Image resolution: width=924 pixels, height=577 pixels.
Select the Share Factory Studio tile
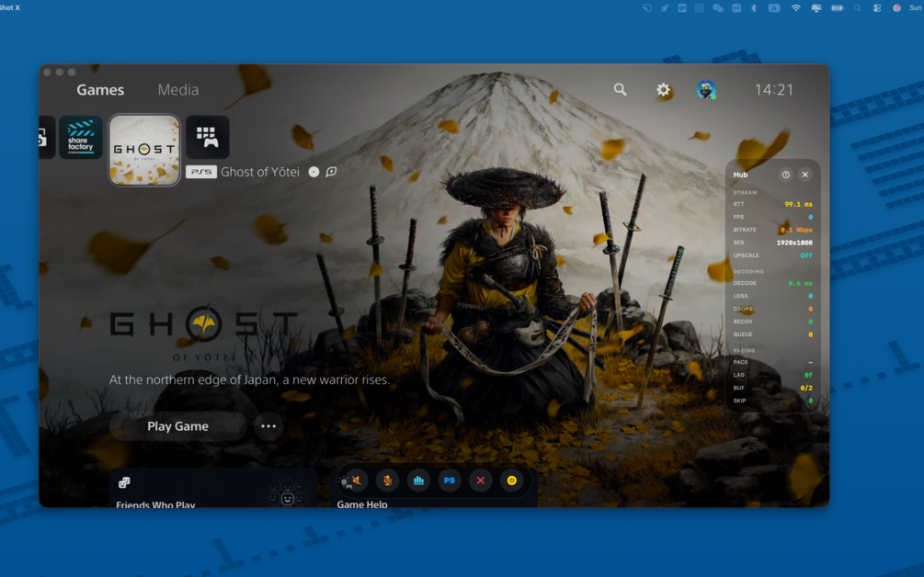pos(81,137)
